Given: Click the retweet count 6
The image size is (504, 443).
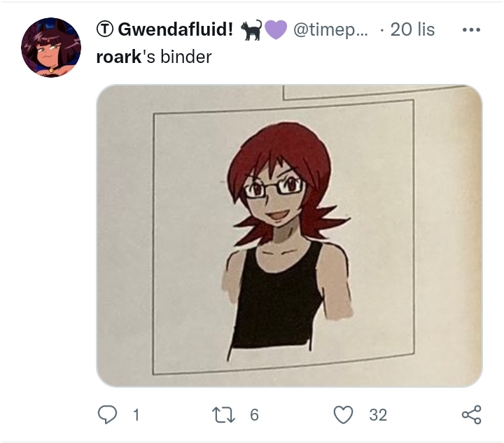Looking at the screenshot, I should tap(254, 415).
